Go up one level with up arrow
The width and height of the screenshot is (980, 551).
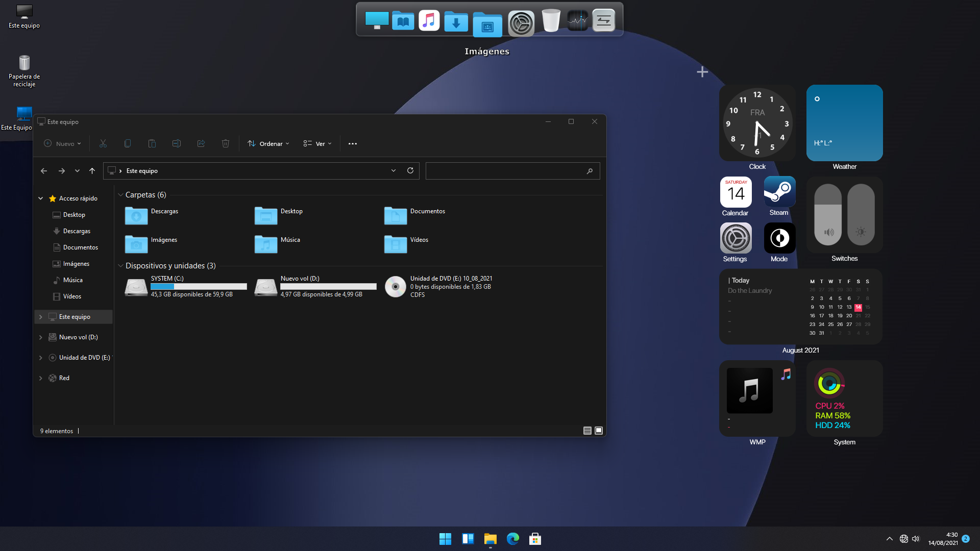pos(92,171)
